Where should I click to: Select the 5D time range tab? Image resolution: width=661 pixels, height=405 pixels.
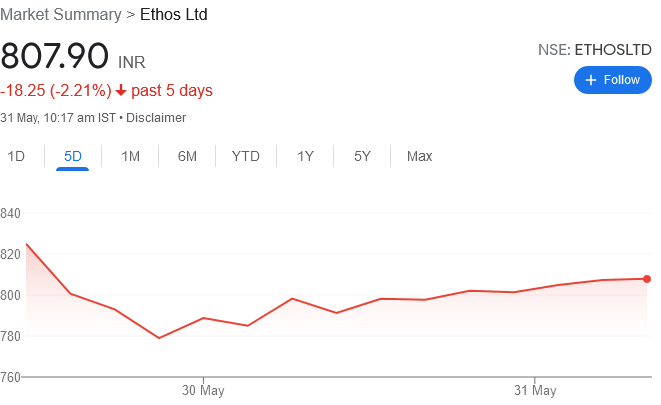73,156
